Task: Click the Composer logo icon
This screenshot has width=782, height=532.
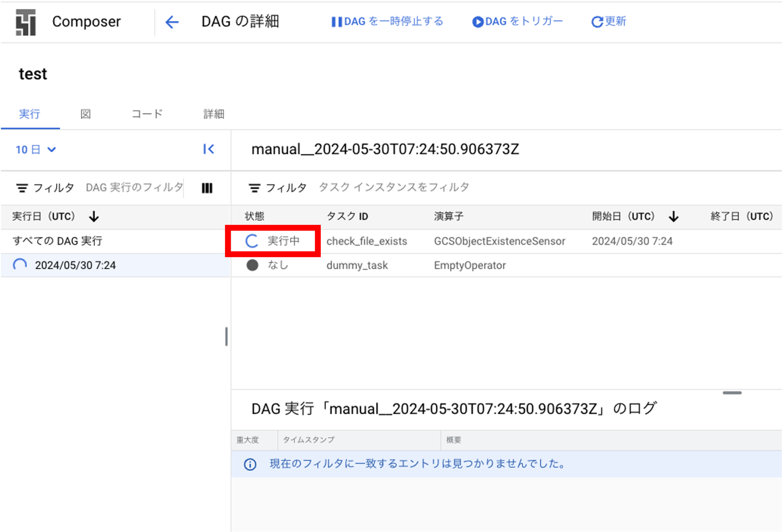Action: click(26, 21)
